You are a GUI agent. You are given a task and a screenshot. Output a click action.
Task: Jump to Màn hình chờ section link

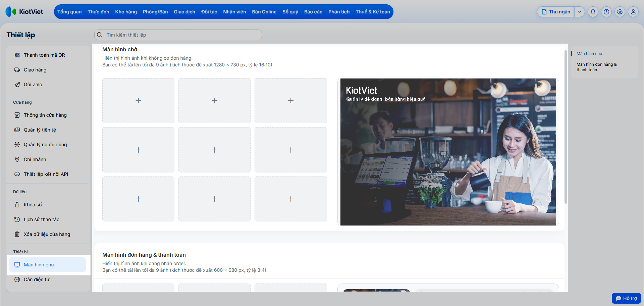point(589,54)
